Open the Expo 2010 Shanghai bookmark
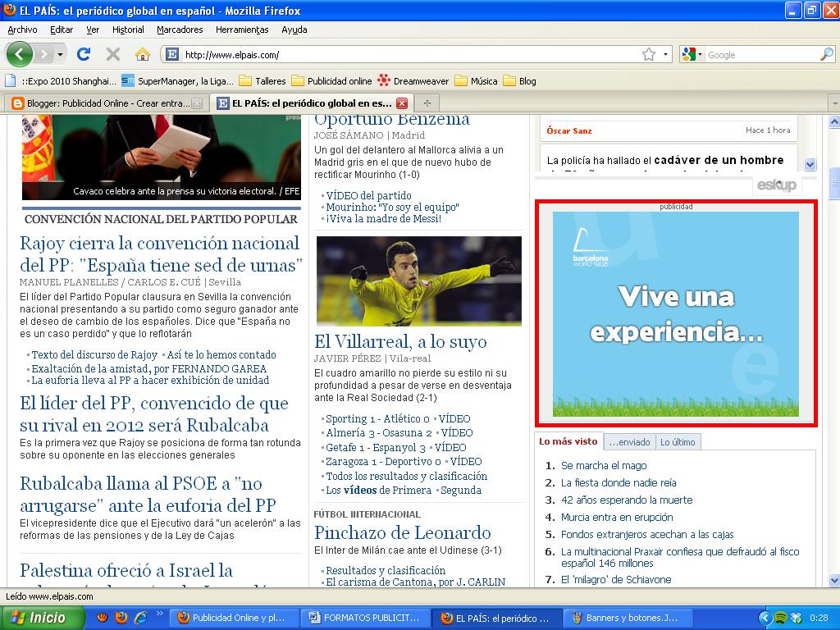Screen dimensions: 840x630 pyautogui.click(x=60, y=81)
